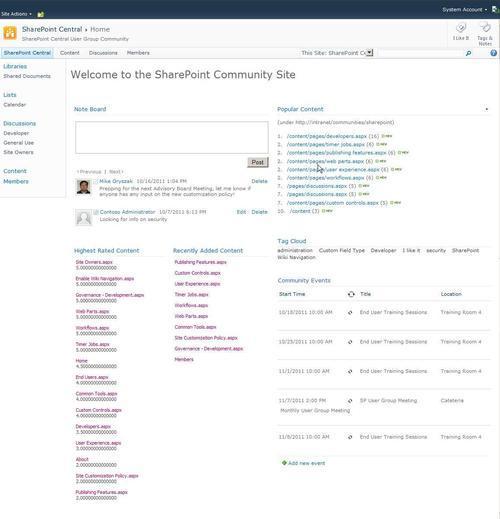Screen dimensions: 500x519
Task: Open the help question mark icon
Action: click(x=494, y=53)
